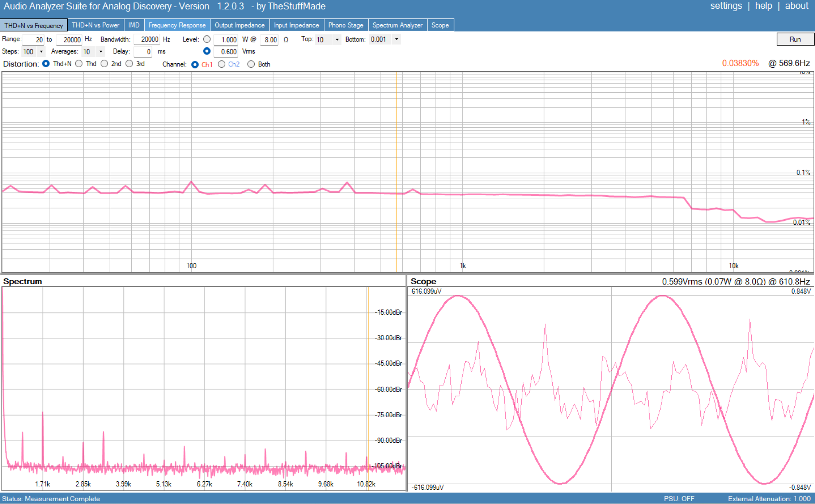The width and height of the screenshot is (815, 504).
Task: Click the Bandwidth input field
Action: coord(147,39)
